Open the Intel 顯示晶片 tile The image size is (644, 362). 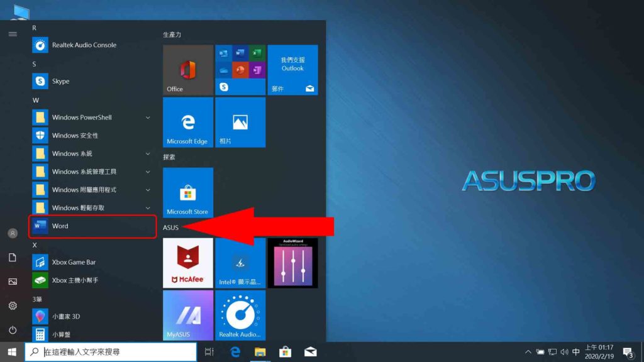240,263
